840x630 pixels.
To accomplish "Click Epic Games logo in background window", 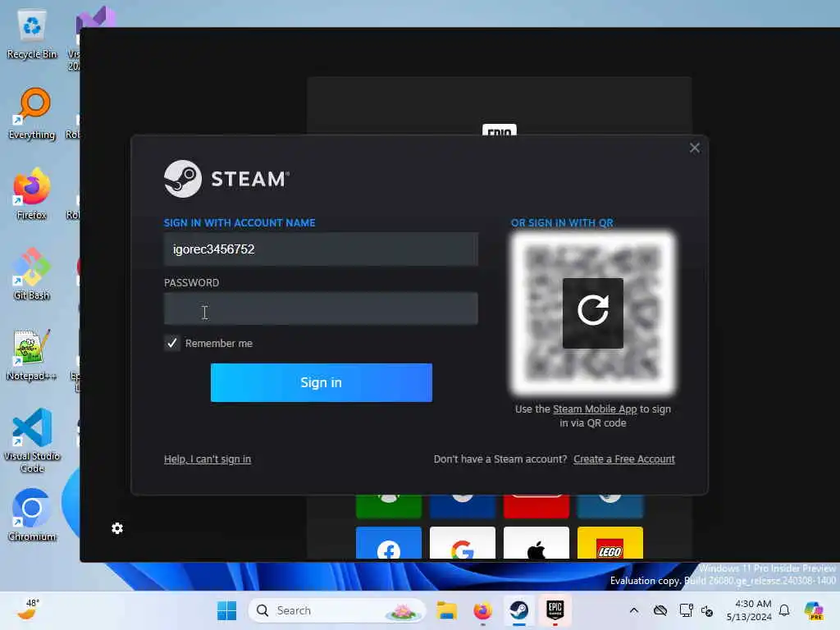I will pyautogui.click(x=500, y=130).
